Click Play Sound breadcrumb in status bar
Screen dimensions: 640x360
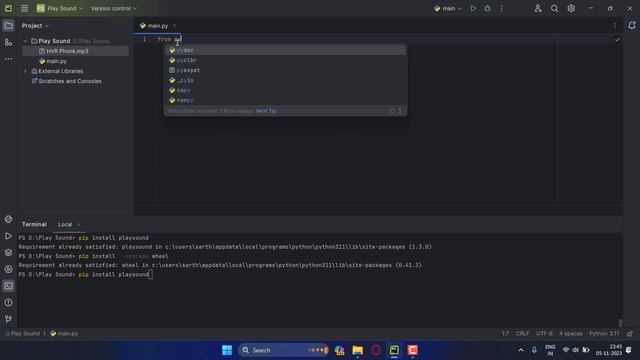(22, 333)
